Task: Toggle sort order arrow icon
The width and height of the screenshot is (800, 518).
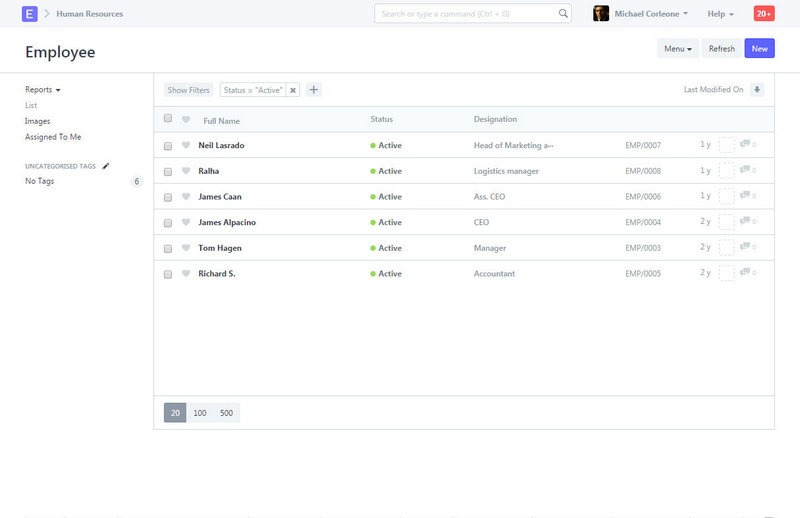Action: [757, 90]
